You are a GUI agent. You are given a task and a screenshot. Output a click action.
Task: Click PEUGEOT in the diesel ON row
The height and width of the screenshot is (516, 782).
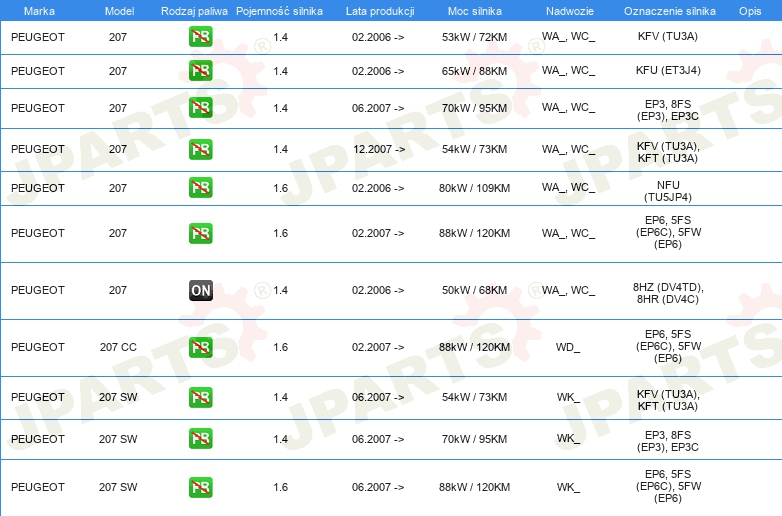point(38,290)
